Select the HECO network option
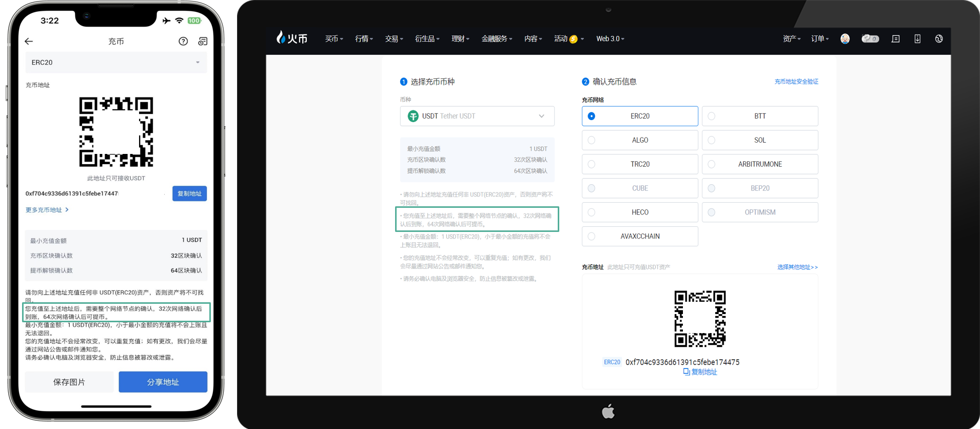 (x=640, y=212)
